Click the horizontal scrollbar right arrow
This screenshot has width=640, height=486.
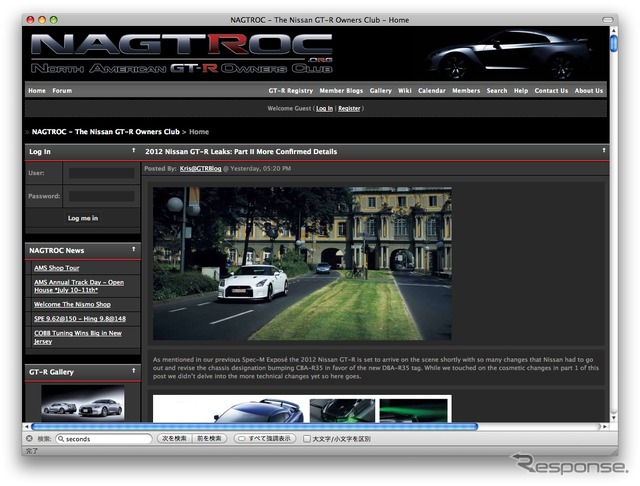click(x=605, y=427)
